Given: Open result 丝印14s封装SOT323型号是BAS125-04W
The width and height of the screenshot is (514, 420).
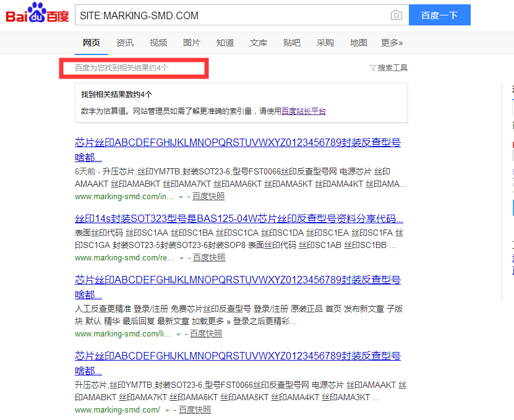Looking at the screenshot, I should [x=239, y=218].
